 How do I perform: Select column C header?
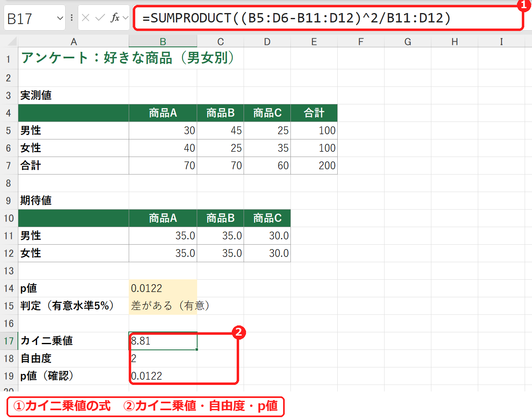coord(220,42)
